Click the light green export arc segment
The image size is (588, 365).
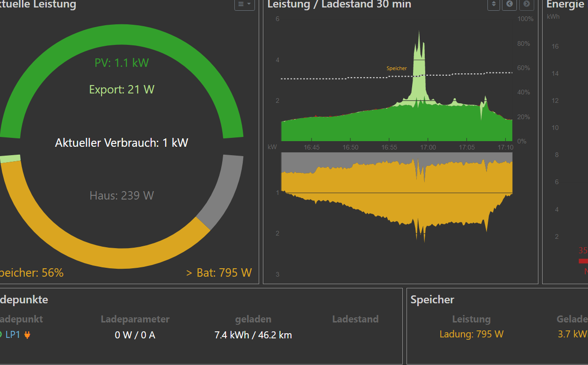pos(10,159)
